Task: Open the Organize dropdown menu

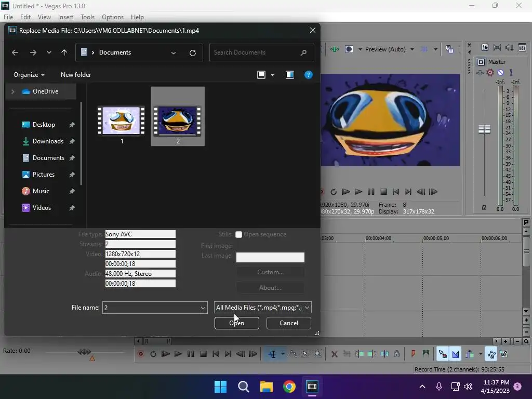Action: pyautogui.click(x=29, y=75)
